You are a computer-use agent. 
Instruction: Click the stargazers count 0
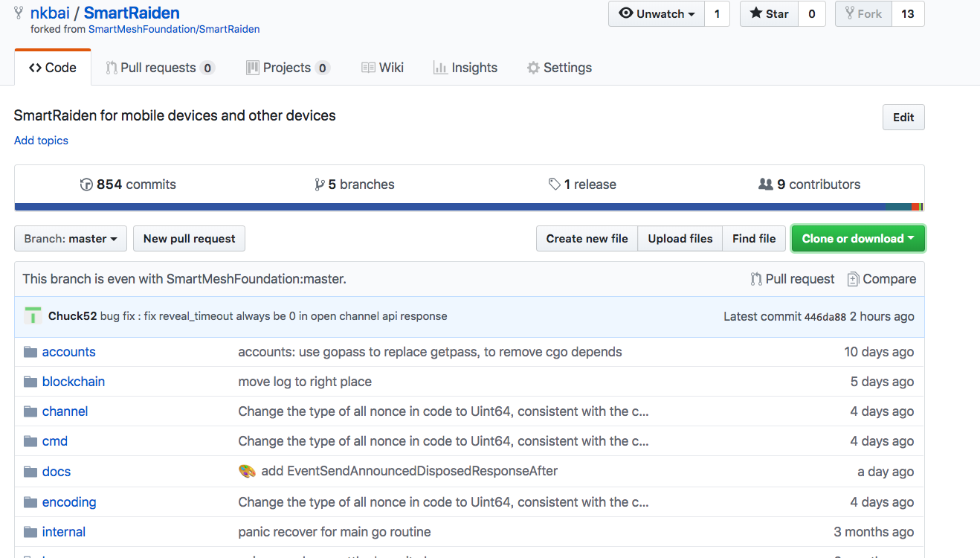811,13
